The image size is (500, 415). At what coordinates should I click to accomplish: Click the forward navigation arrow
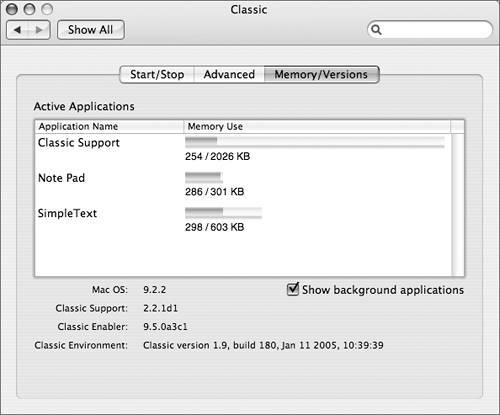tap(39, 30)
